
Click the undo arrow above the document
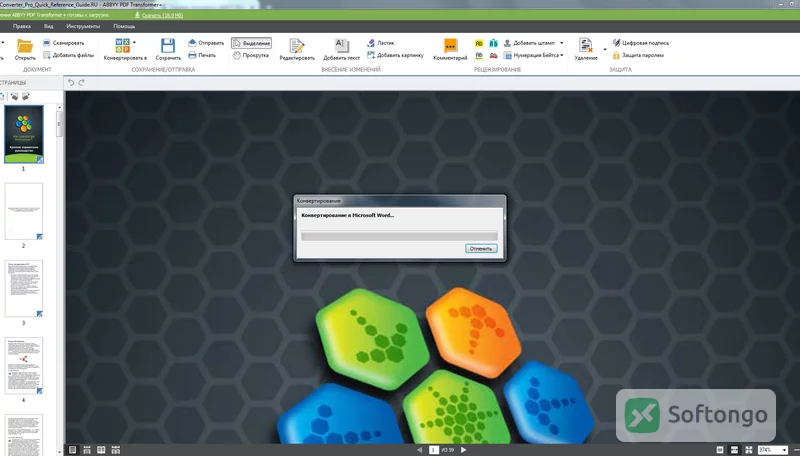pos(71,82)
